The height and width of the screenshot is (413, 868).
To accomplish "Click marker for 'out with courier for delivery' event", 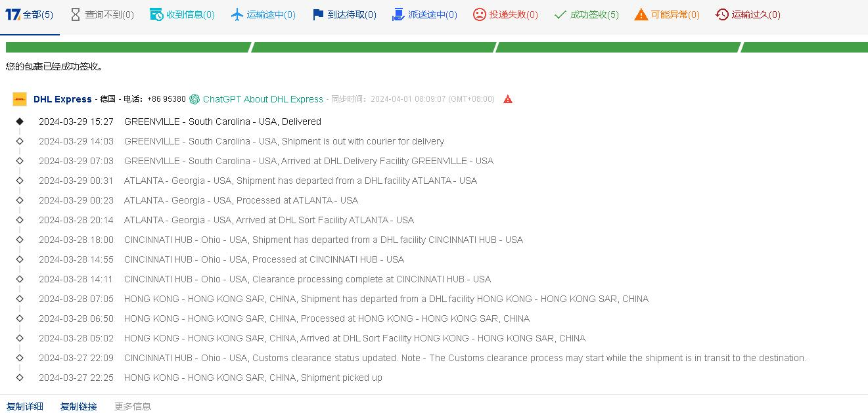I will coord(20,141).
